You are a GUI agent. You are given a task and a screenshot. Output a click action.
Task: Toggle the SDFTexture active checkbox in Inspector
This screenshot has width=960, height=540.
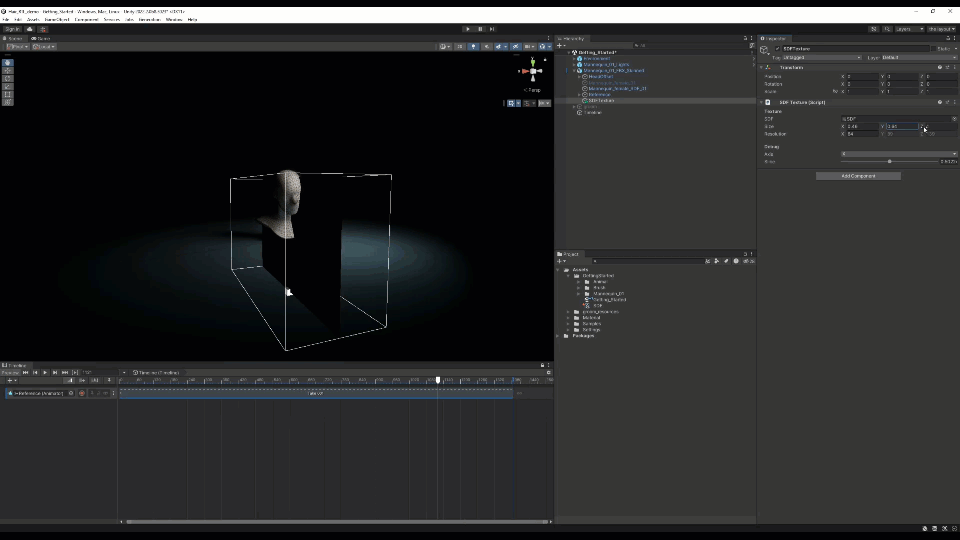pos(778,48)
